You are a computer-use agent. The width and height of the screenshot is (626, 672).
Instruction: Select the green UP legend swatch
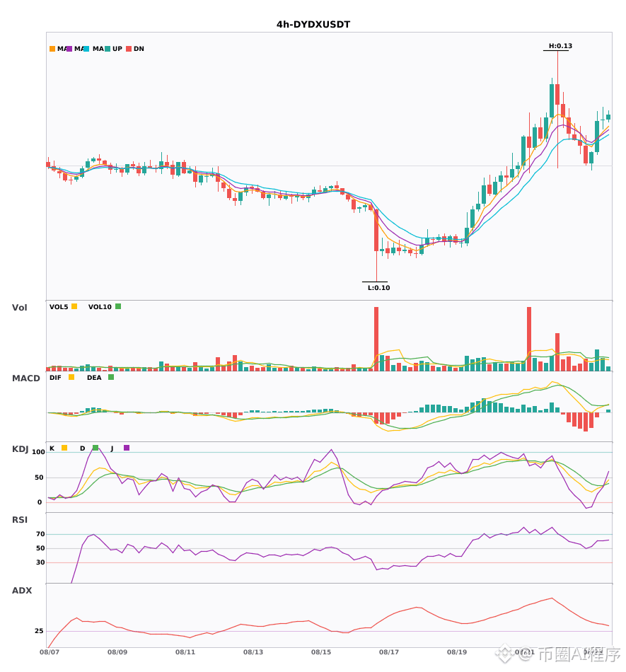[x=108, y=49]
